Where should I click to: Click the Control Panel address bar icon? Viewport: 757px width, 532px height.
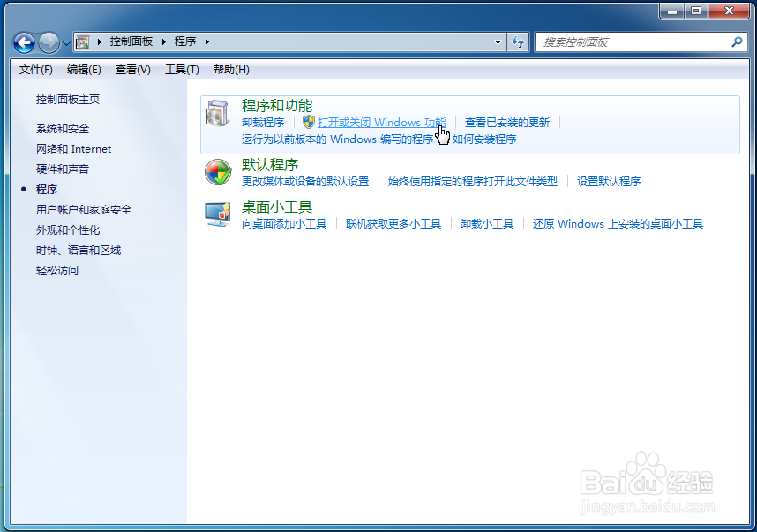point(83,42)
